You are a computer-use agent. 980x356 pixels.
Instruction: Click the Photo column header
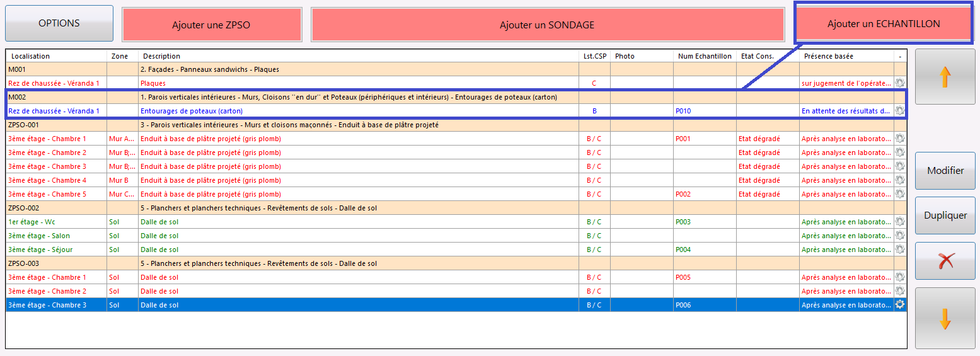(x=642, y=56)
